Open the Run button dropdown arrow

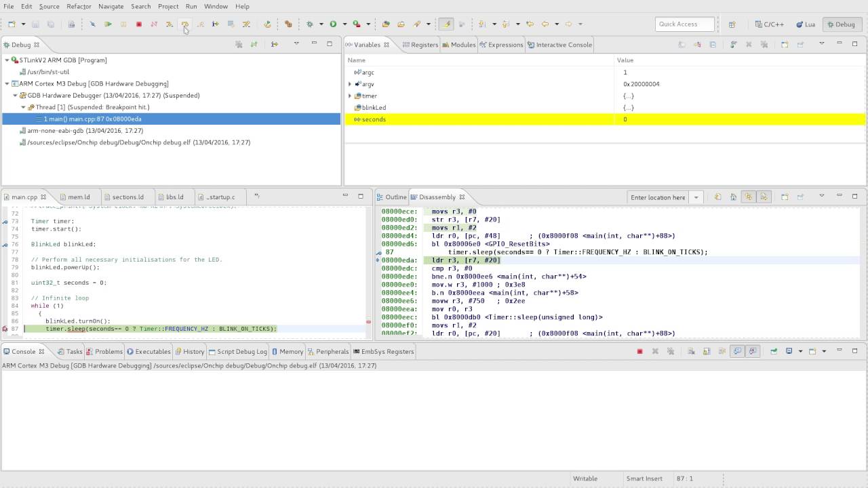(344, 24)
